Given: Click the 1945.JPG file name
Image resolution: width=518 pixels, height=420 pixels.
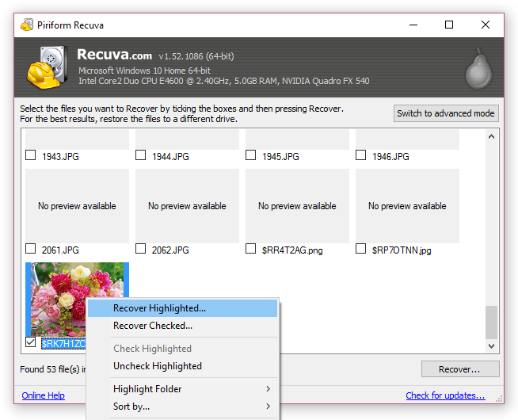Looking at the screenshot, I should [x=280, y=157].
